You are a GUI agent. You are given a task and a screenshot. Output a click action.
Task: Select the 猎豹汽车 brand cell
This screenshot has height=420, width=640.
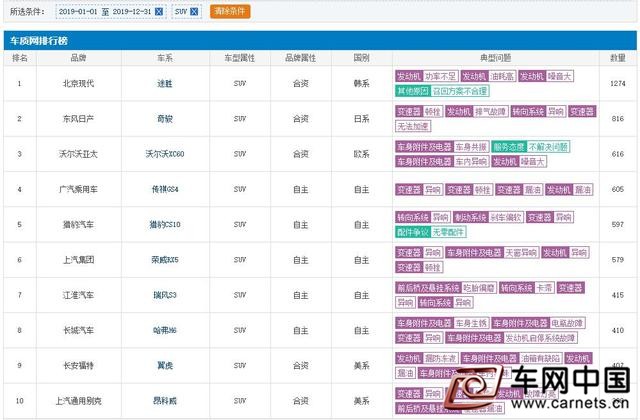(78, 225)
